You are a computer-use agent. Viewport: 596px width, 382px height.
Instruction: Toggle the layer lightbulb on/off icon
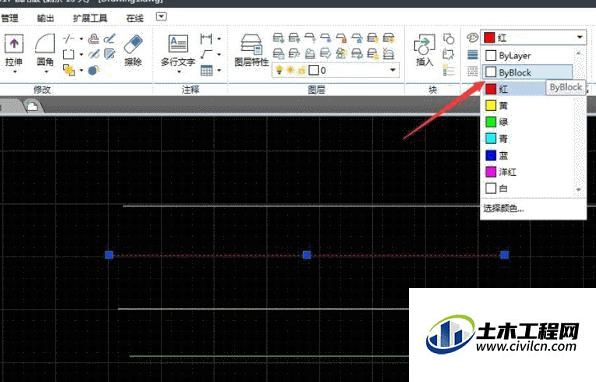pos(279,70)
